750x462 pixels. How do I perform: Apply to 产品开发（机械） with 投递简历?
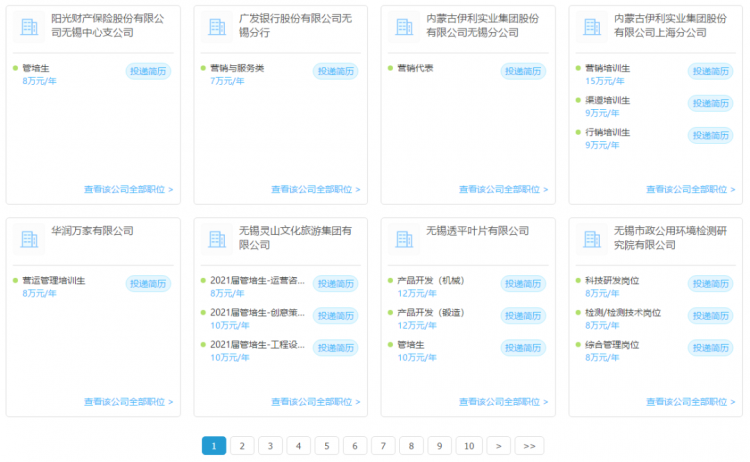coord(523,284)
